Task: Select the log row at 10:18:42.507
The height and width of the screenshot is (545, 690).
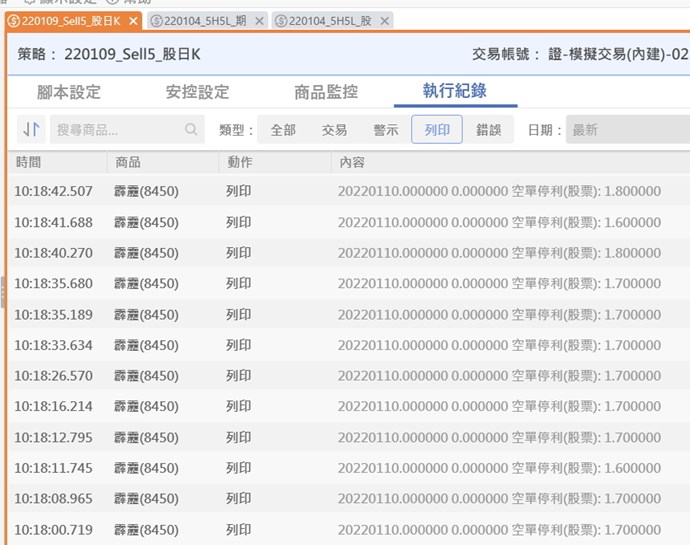Action: click(x=340, y=191)
